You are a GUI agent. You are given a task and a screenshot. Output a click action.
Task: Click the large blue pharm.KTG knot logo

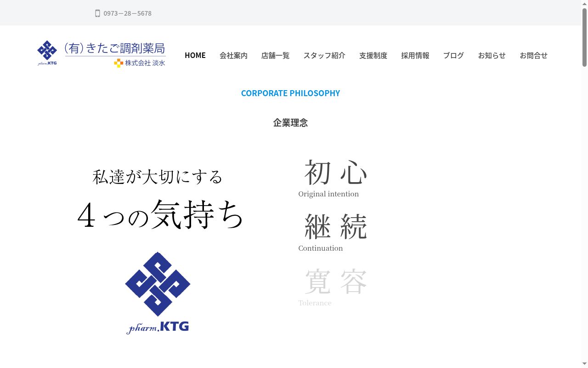pyautogui.click(x=158, y=293)
